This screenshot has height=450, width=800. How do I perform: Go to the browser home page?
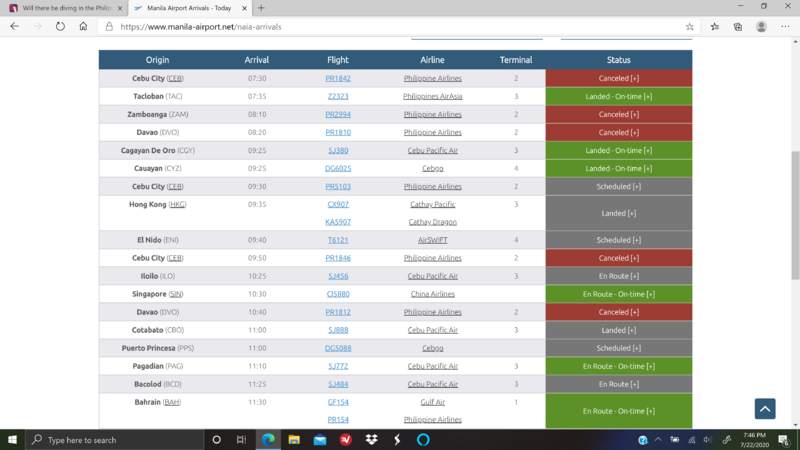(83, 27)
